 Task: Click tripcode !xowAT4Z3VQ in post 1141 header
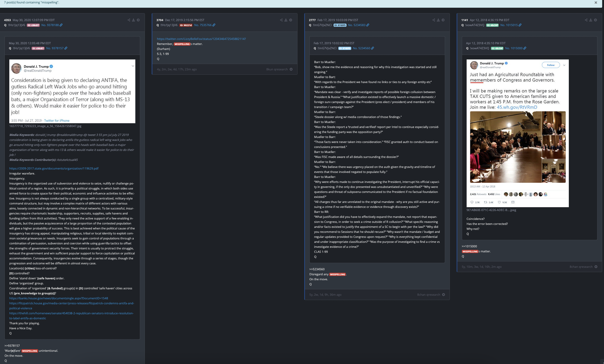pos(475,25)
